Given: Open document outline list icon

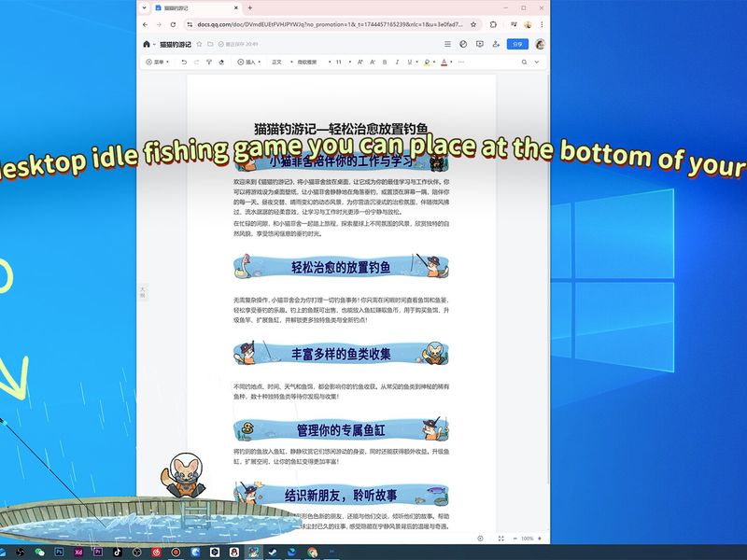Looking at the screenshot, I should (x=447, y=44).
